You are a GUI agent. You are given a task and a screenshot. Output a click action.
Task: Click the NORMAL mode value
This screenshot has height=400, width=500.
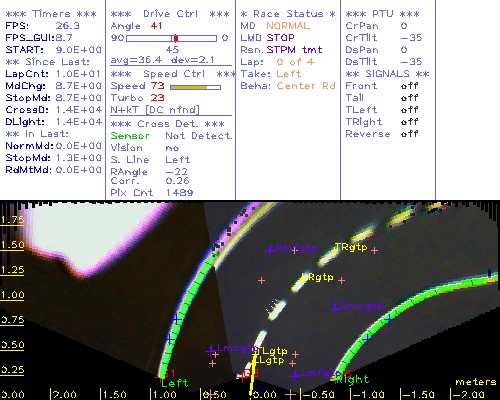click(x=288, y=26)
